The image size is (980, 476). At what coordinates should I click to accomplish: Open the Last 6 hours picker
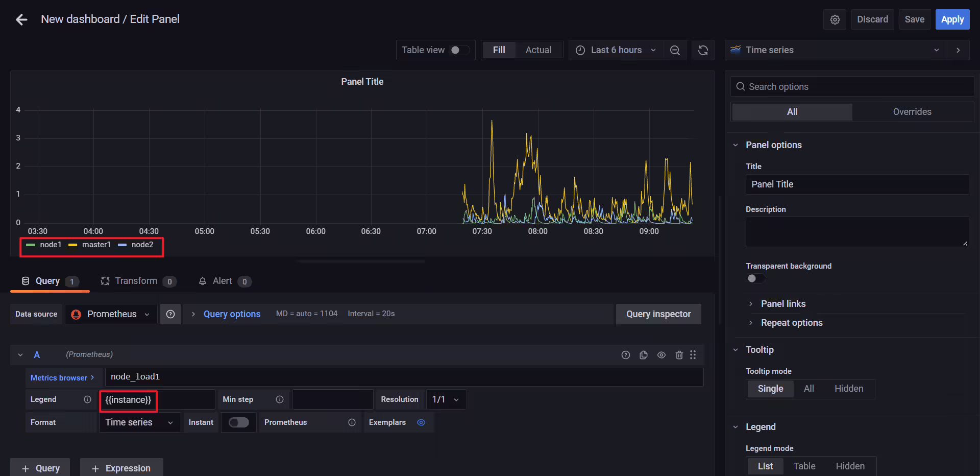click(x=616, y=50)
